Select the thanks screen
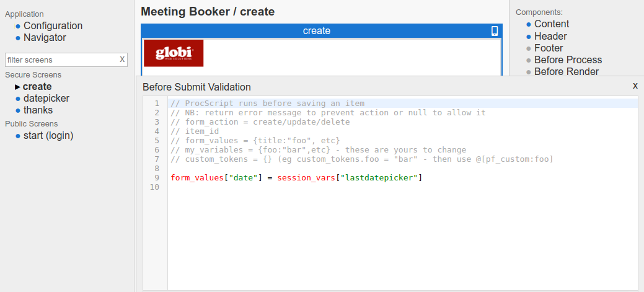The height and width of the screenshot is (292, 644). (38, 110)
